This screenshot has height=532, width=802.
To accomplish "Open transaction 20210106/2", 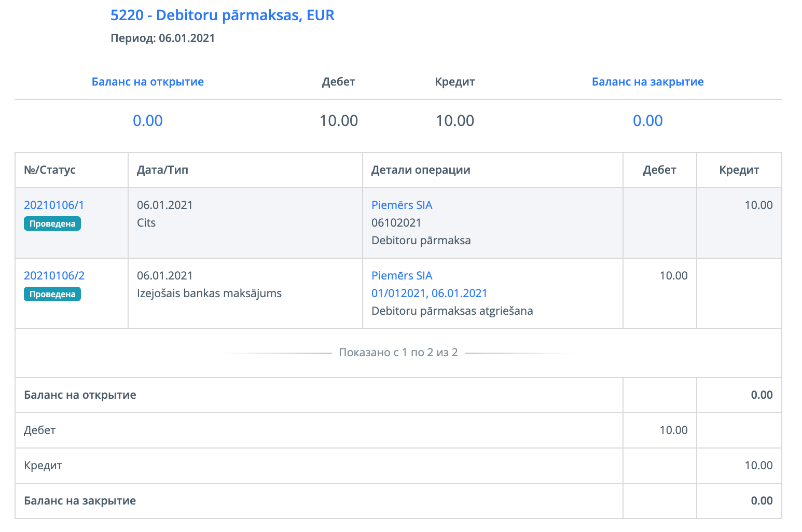I will coord(54,276).
